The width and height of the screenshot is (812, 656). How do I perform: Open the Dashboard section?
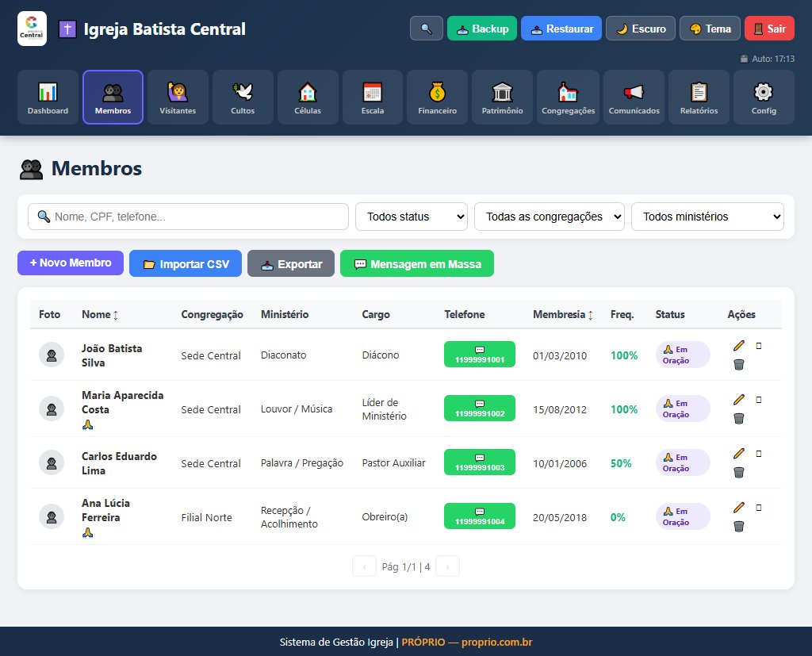(48, 98)
